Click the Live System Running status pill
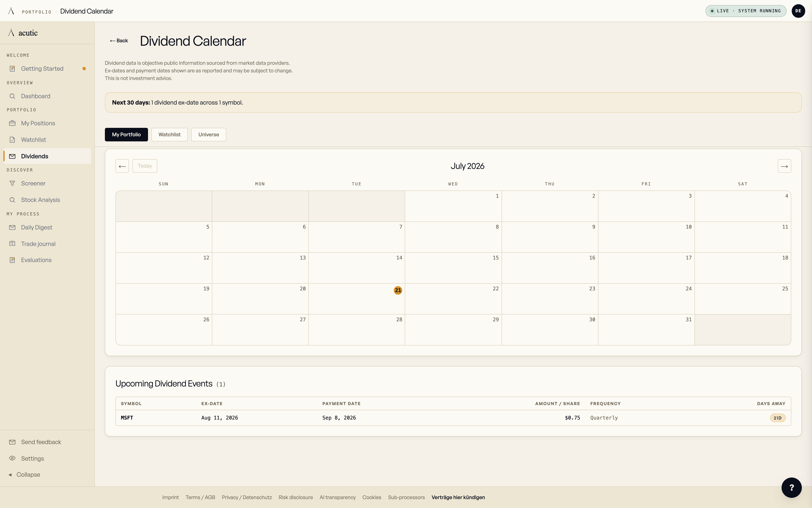 tap(746, 11)
